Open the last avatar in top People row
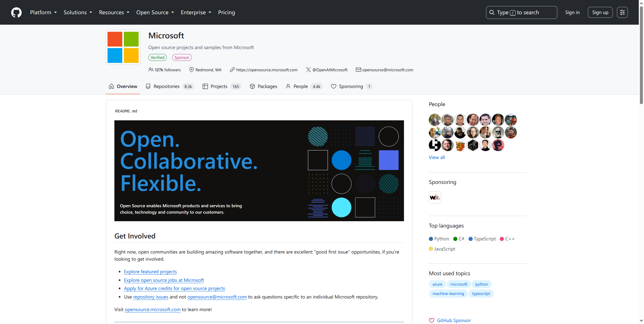 [511, 120]
